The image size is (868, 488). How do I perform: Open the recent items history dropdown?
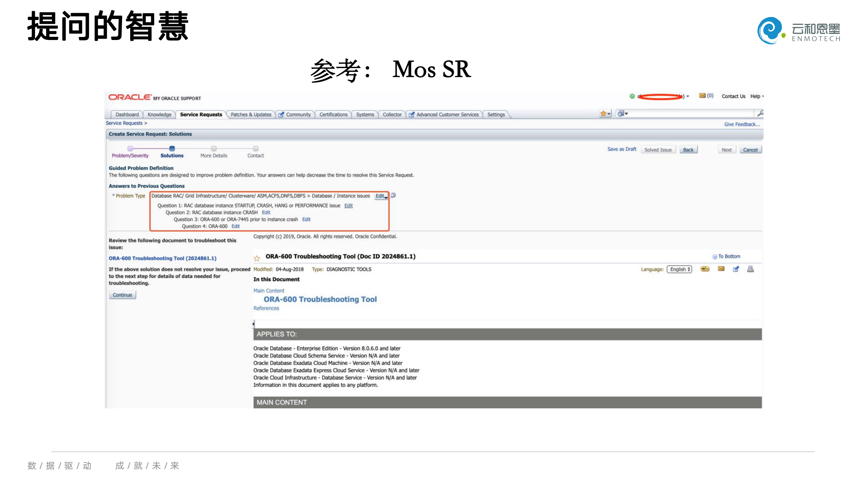click(622, 113)
